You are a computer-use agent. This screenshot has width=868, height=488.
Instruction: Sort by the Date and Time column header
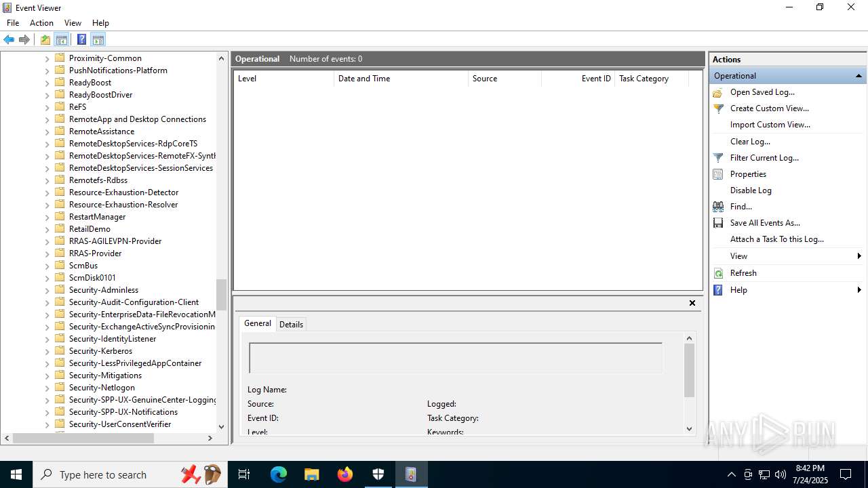coord(401,79)
